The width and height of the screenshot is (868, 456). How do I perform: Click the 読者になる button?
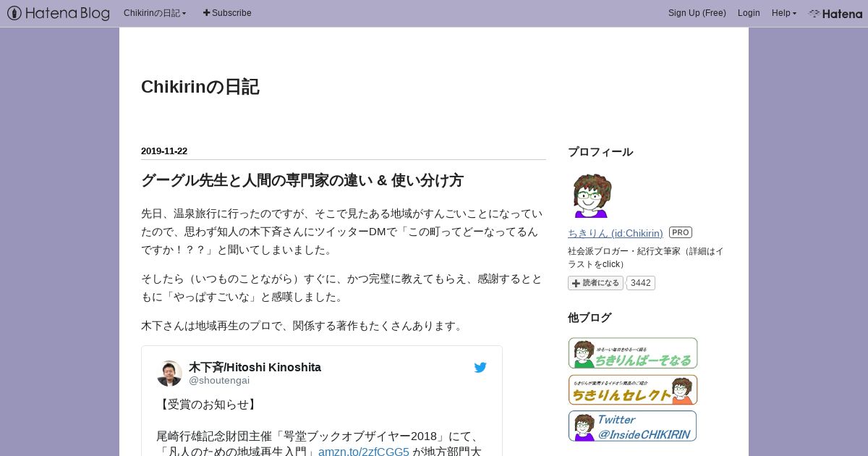(x=595, y=283)
